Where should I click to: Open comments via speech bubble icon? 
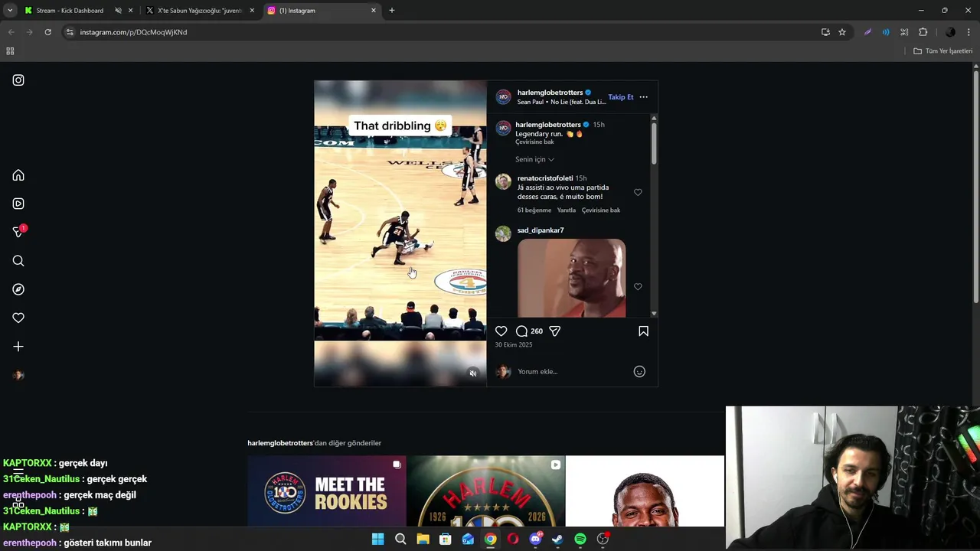point(521,331)
